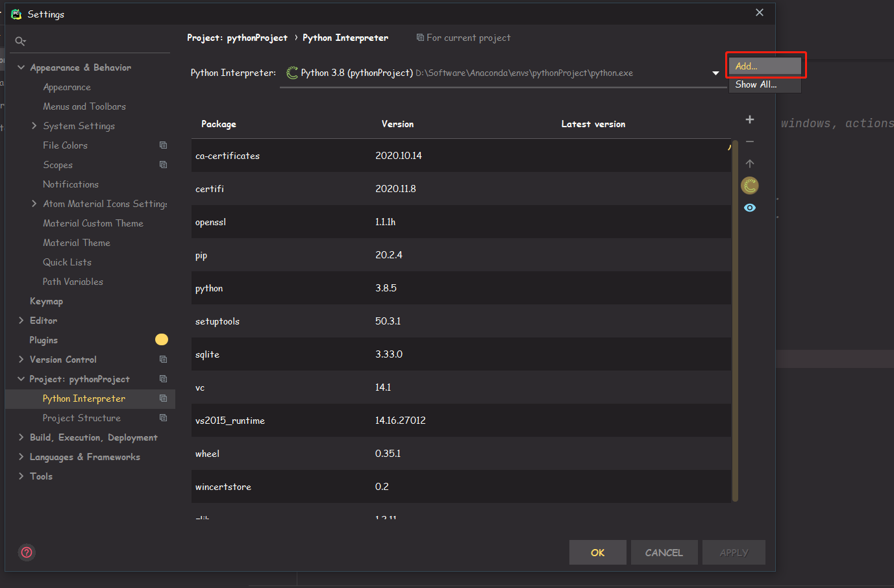Image resolution: width=894 pixels, height=588 pixels.
Task: Sort by Package column header
Action: (219, 124)
